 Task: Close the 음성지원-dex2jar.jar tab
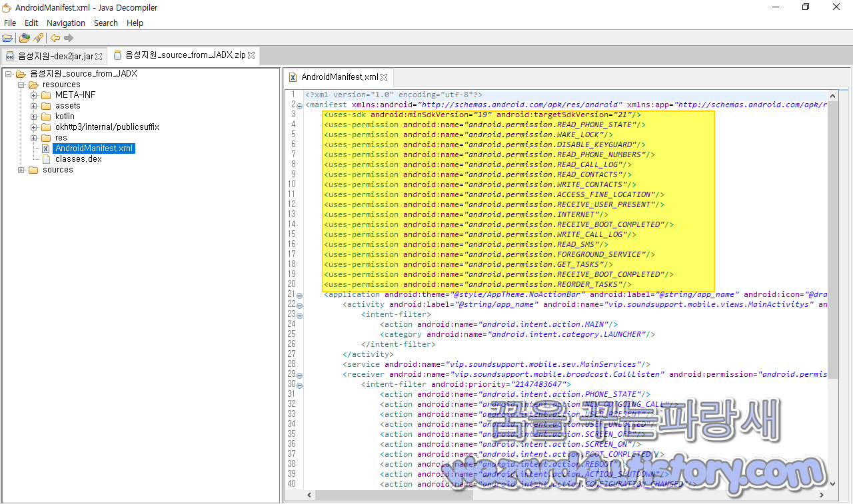pos(99,57)
